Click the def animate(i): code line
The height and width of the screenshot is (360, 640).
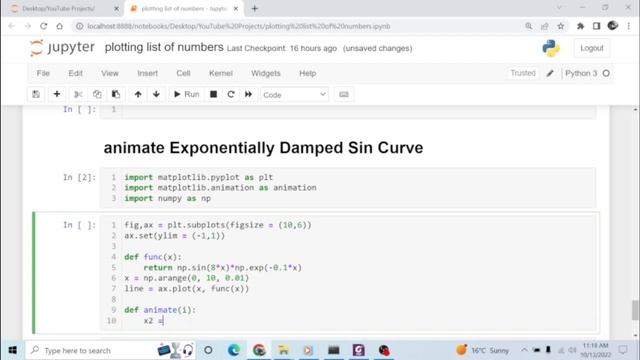pyautogui.click(x=160, y=310)
